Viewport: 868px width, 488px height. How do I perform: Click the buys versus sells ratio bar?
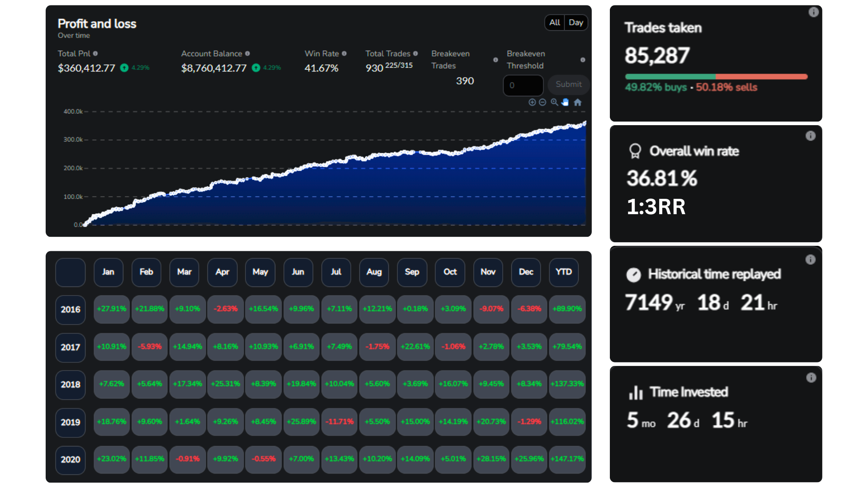716,77
